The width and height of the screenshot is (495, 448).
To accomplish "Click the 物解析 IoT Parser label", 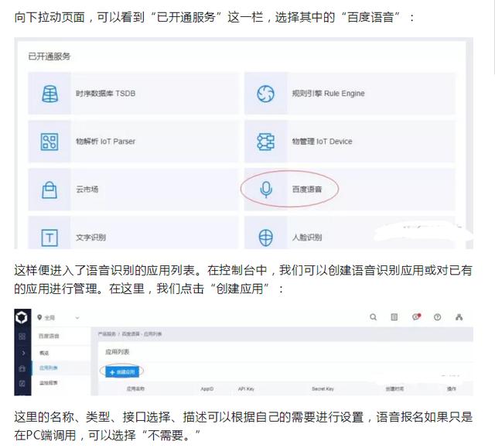I will click(105, 141).
